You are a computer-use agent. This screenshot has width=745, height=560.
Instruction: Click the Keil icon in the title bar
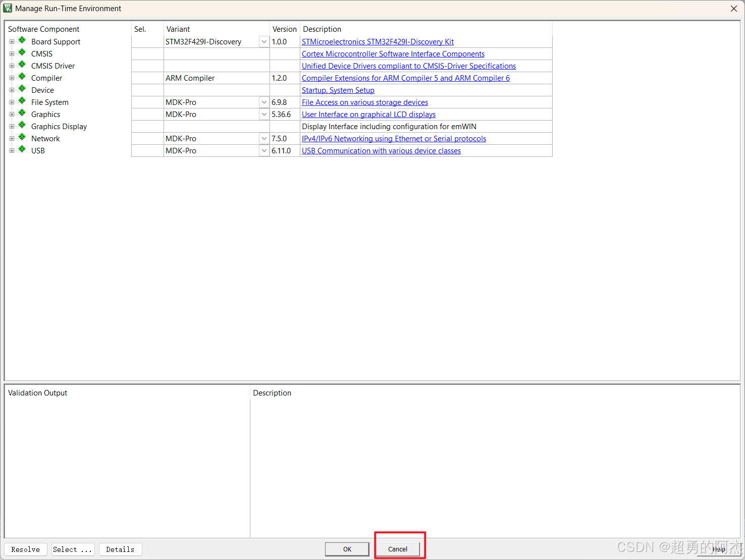click(x=8, y=8)
